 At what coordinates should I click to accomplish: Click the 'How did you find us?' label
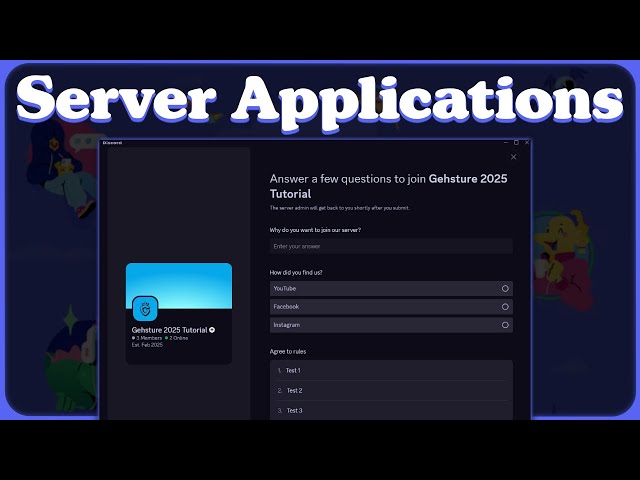click(296, 272)
